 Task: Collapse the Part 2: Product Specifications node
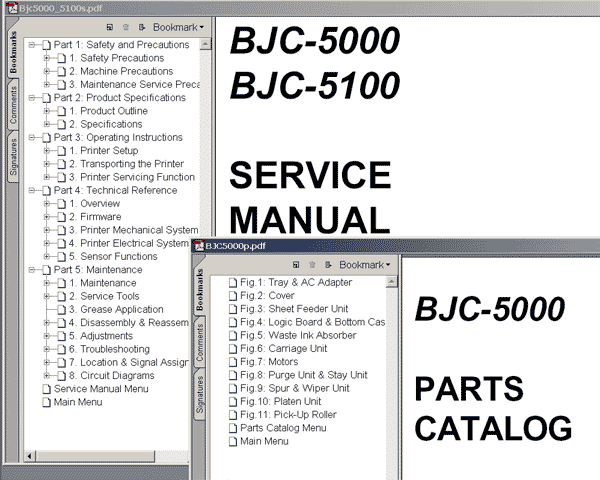pos(32,98)
